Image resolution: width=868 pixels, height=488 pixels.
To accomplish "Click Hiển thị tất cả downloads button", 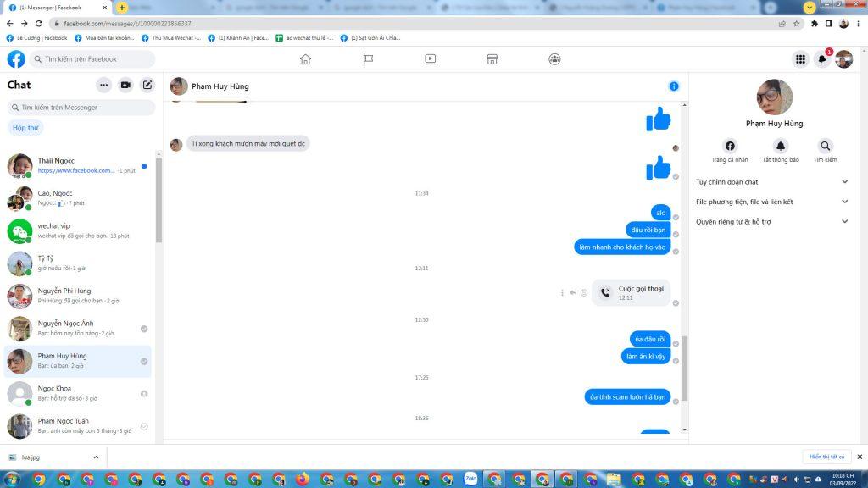I will pyautogui.click(x=826, y=457).
